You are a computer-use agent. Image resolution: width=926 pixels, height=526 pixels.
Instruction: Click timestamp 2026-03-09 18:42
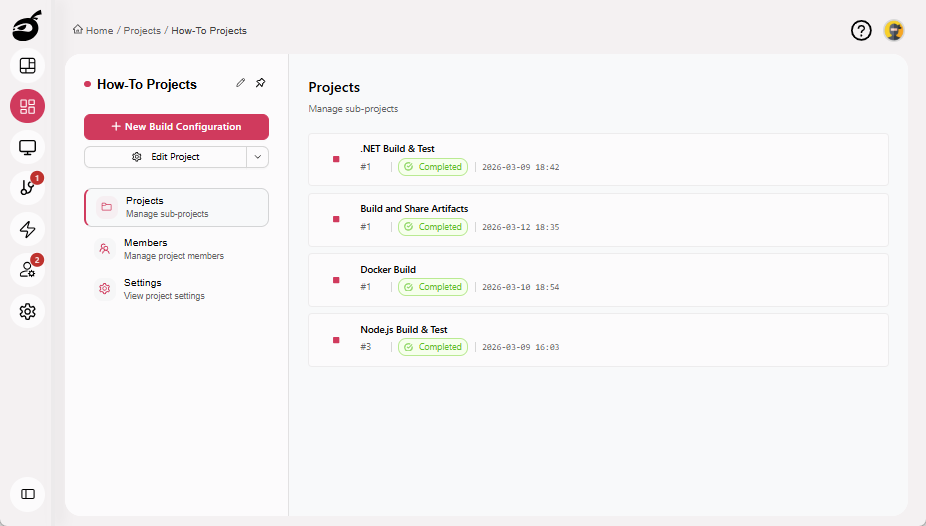(x=520, y=167)
